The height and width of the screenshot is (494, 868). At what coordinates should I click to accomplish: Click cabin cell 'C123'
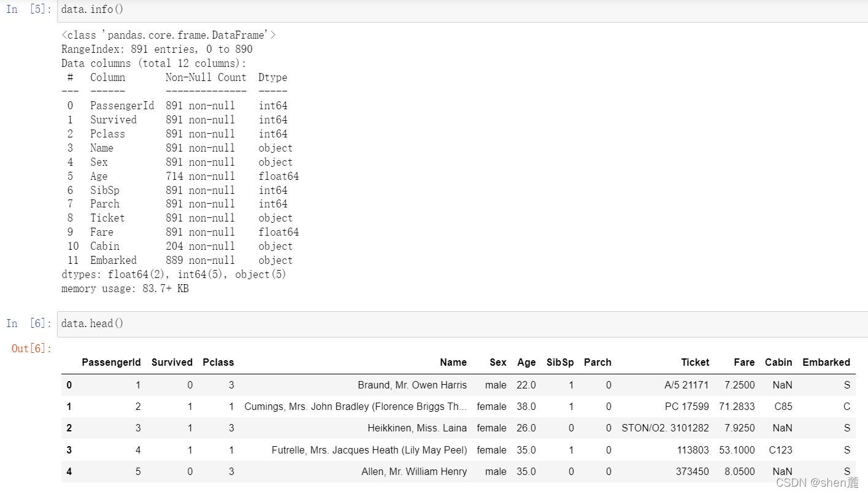click(x=780, y=450)
